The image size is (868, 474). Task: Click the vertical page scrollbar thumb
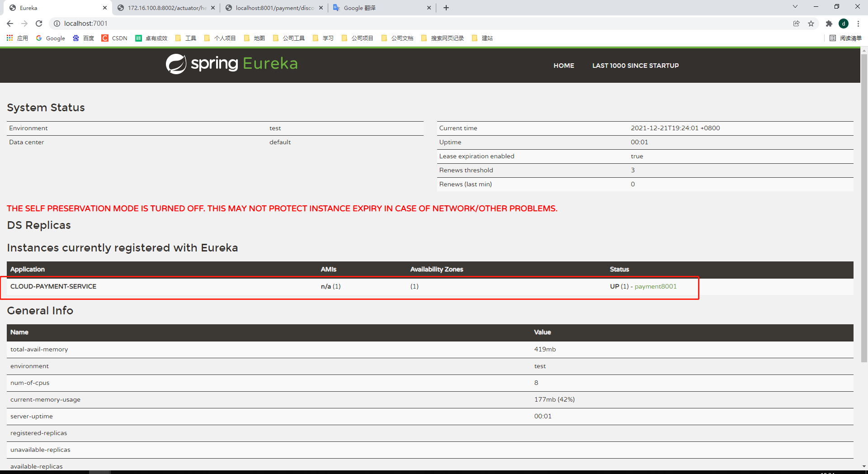pyautogui.click(x=864, y=208)
